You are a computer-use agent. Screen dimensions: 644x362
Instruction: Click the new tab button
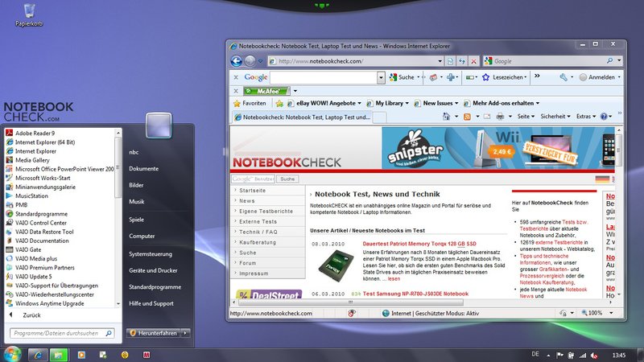pos(379,117)
